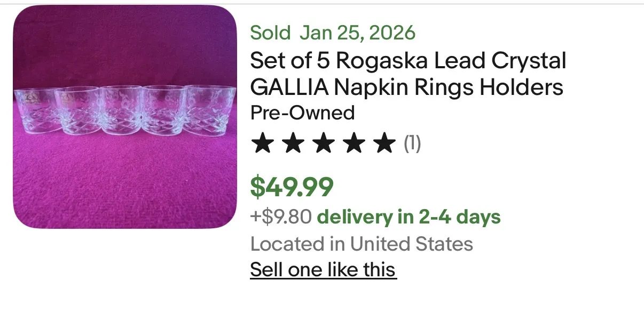Viewport: 644px width, 312px height.
Task: Click the fourth rating star
Action: point(353,143)
